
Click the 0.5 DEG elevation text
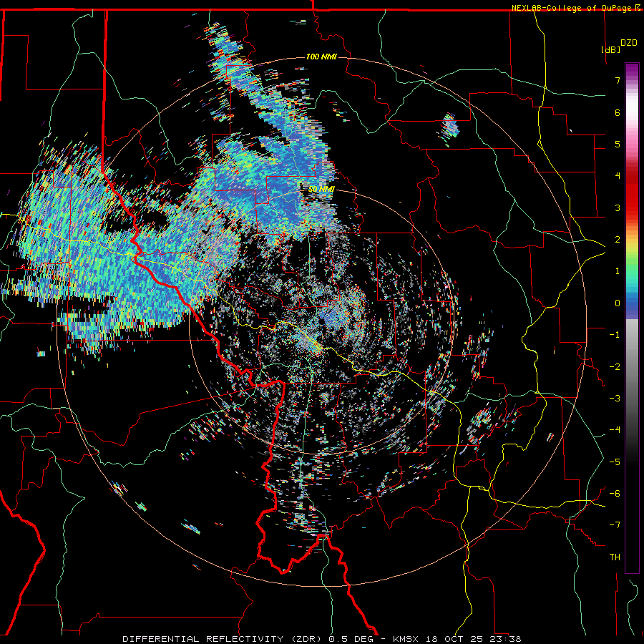click(x=351, y=639)
